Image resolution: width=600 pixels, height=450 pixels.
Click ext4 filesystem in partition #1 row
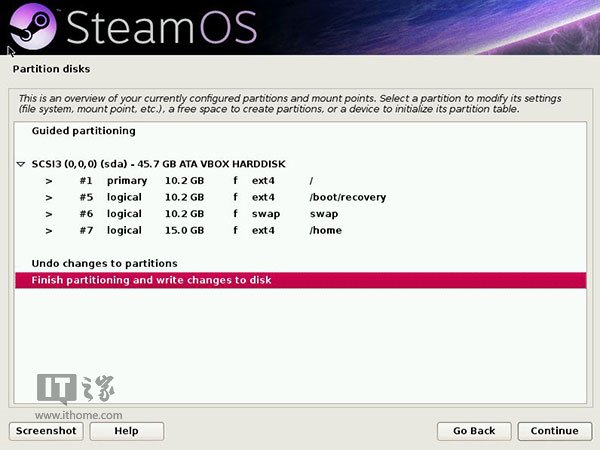[x=263, y=181]
